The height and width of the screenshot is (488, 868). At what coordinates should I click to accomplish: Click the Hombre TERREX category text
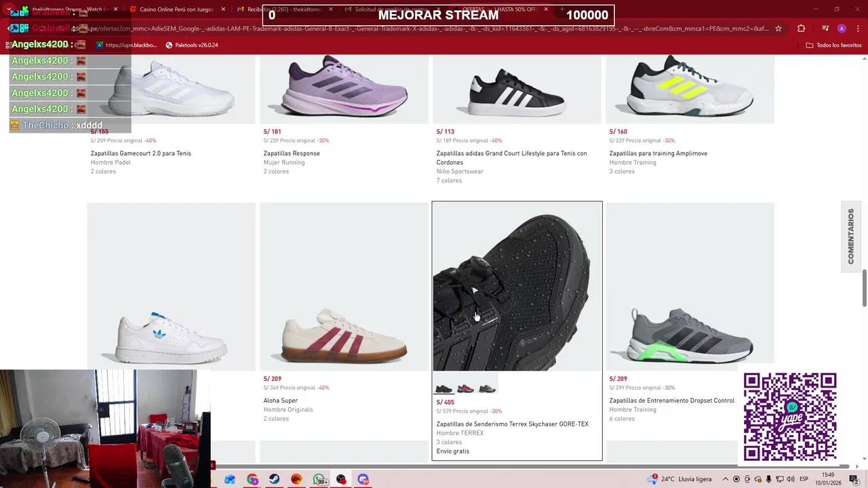point(460,433)
